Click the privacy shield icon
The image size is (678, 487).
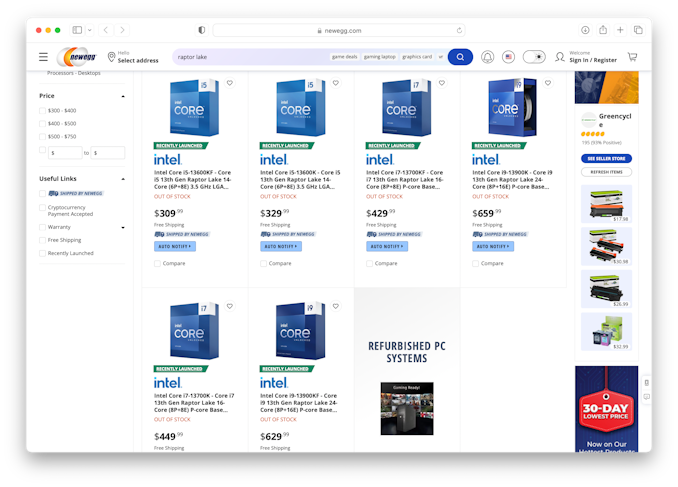(x=201, y=30)
